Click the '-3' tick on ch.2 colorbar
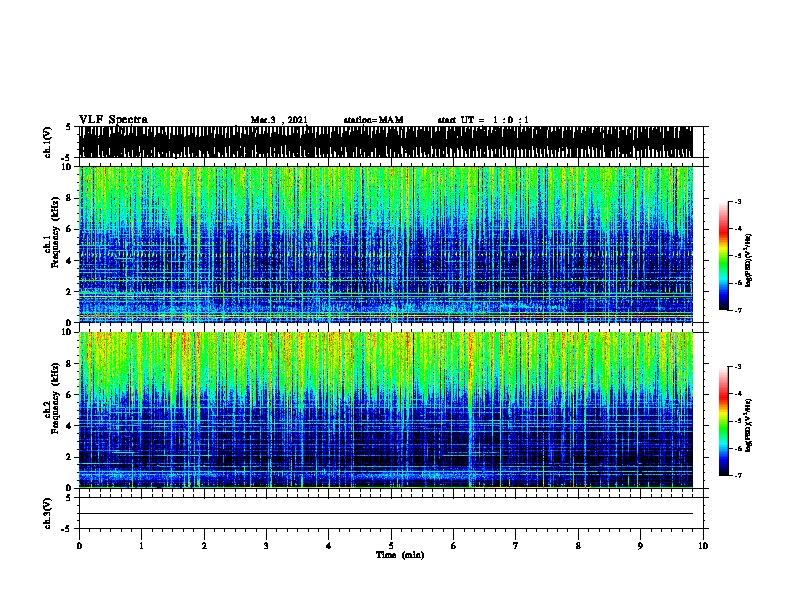This screenshot has width=792, height=612. [737, 367]
